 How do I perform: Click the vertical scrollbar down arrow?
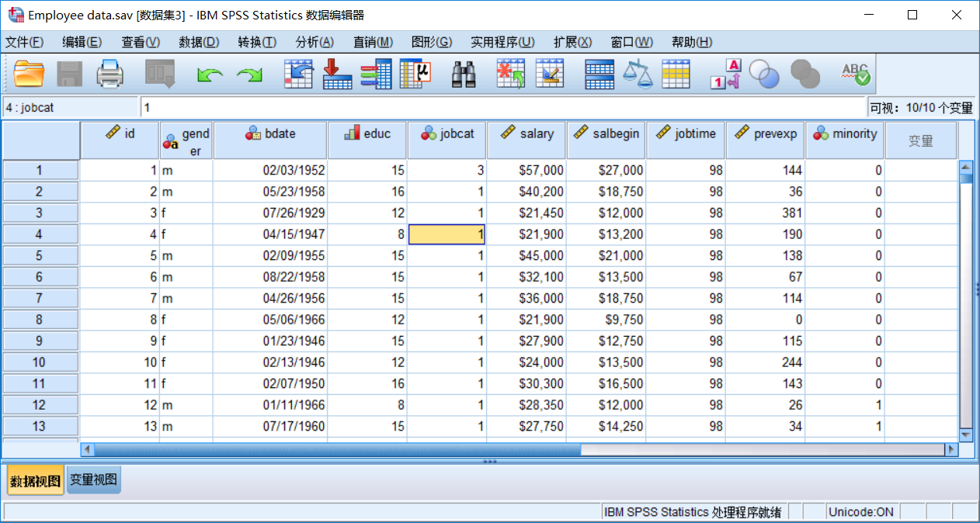tap(966, 435)
